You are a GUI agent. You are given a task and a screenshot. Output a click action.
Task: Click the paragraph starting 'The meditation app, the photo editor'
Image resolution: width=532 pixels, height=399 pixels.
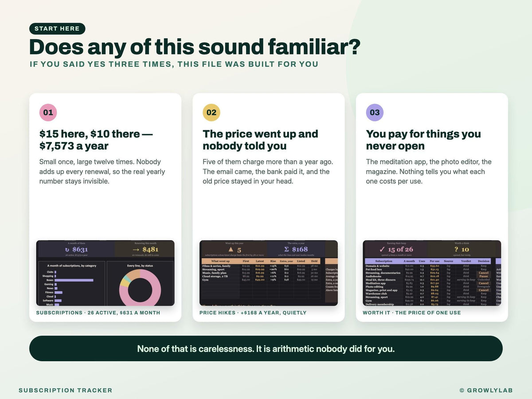coord(429,172)
